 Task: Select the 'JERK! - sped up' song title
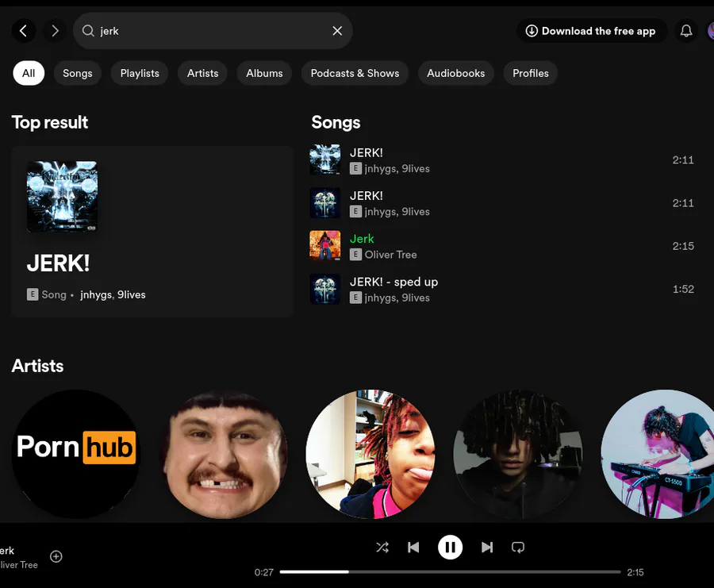(393, 282)
